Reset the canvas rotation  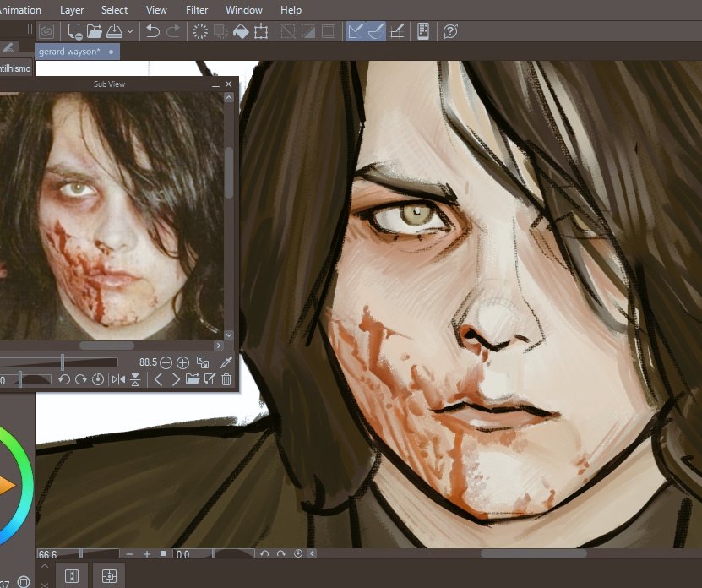point(298,554)
